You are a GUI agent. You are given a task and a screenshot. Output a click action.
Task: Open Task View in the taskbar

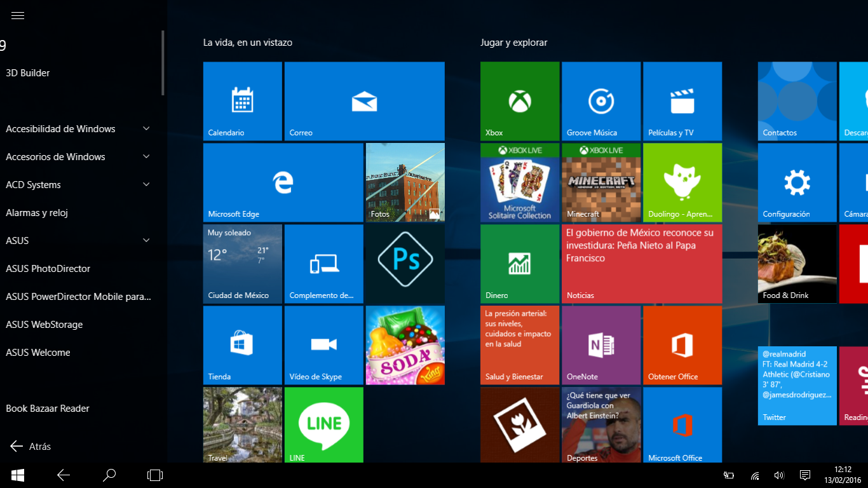(x=155, y=475)
